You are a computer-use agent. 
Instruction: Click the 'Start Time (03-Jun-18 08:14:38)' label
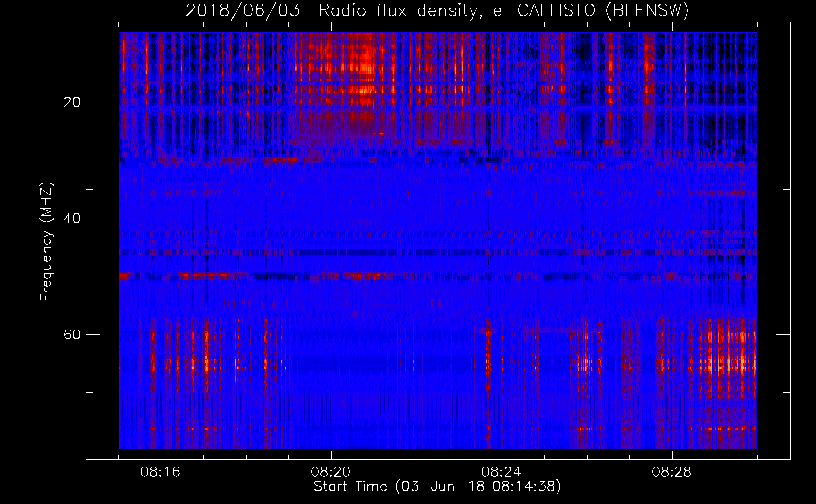[437, 487]
